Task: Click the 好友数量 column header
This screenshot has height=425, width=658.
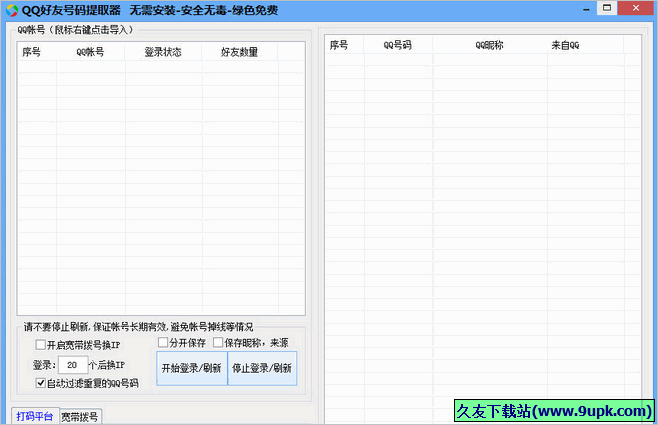Action: click(x=240, y=52)
